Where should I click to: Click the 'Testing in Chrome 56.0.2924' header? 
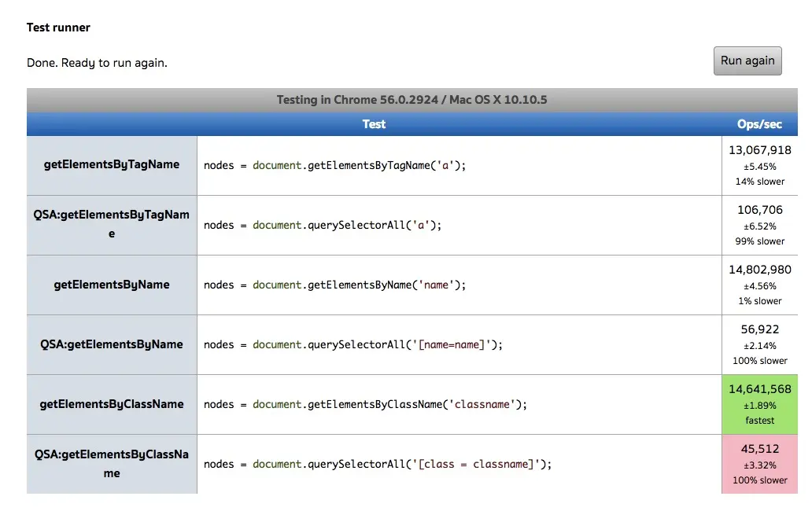pyautogui.click(x=412, y=100)
